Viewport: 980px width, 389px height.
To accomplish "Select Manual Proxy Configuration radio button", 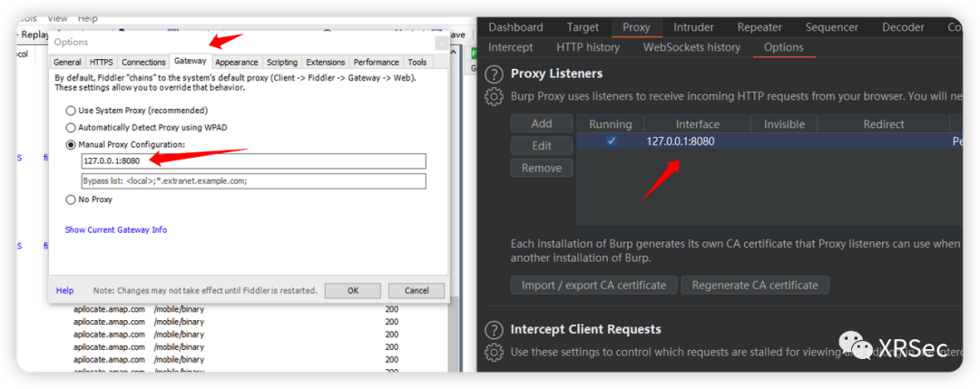I will 71,145.
